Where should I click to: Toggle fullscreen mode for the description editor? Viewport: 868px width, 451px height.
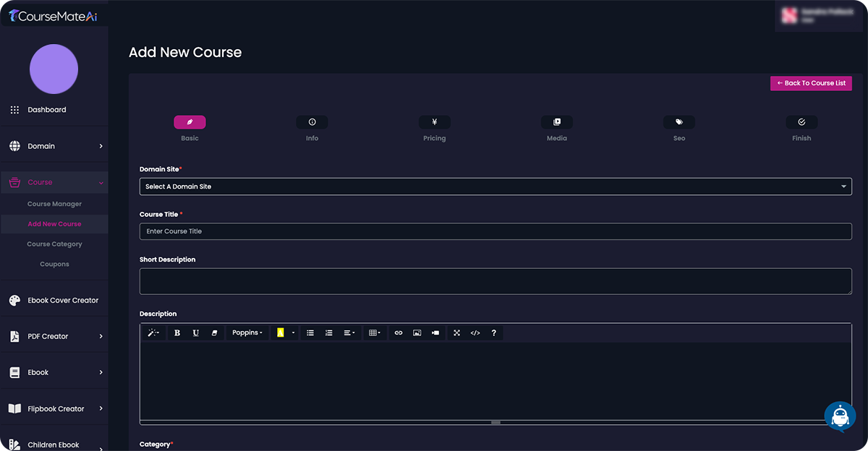[456, 332]
